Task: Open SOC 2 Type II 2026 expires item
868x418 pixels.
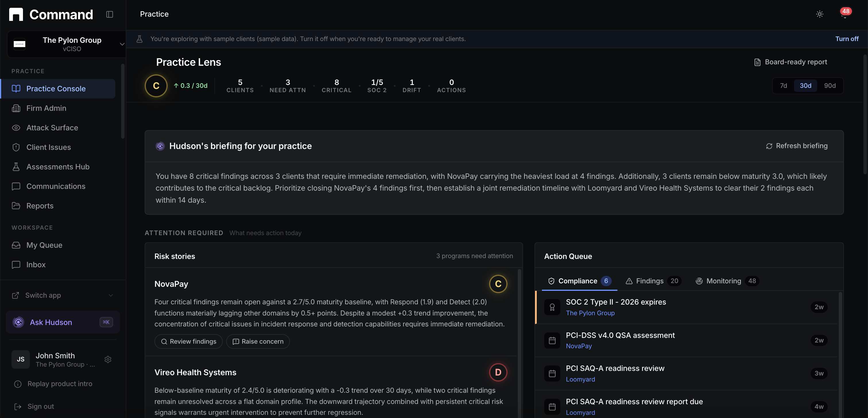Action: coord(686,307)
